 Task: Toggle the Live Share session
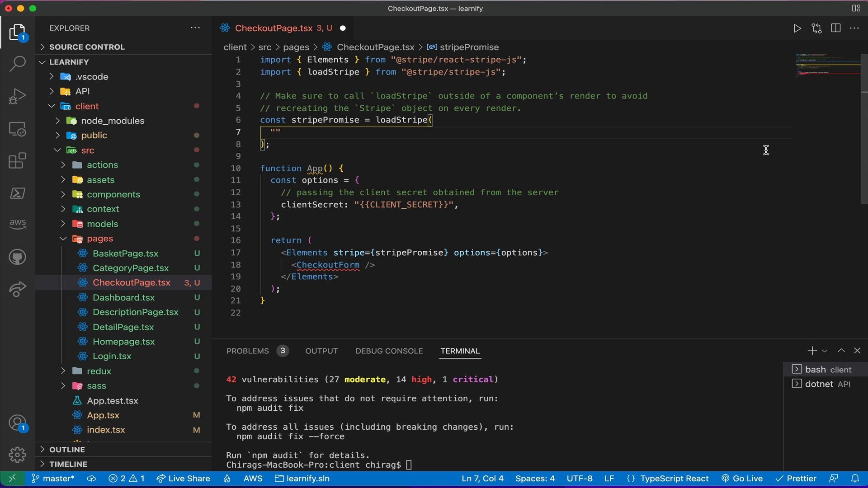pos(189,479)
